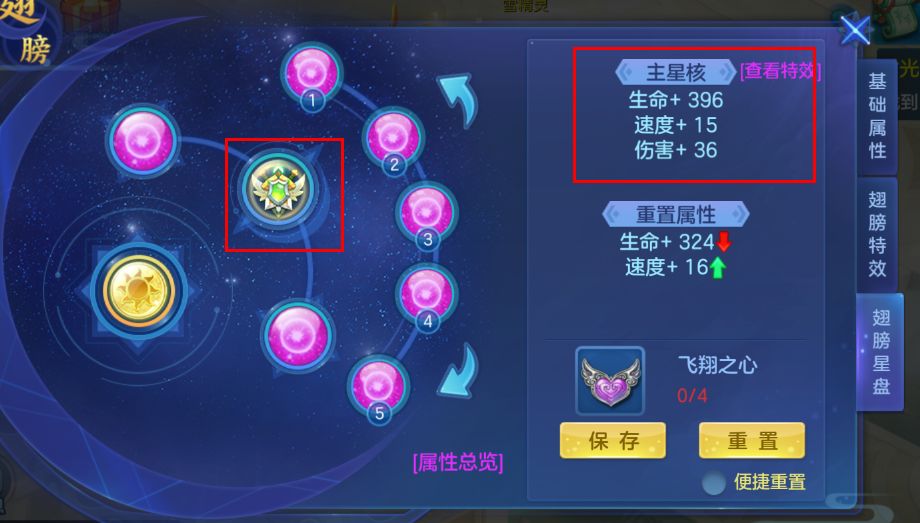
Task: Open the 查看特效 view effects link
Action: pos(780,71)
